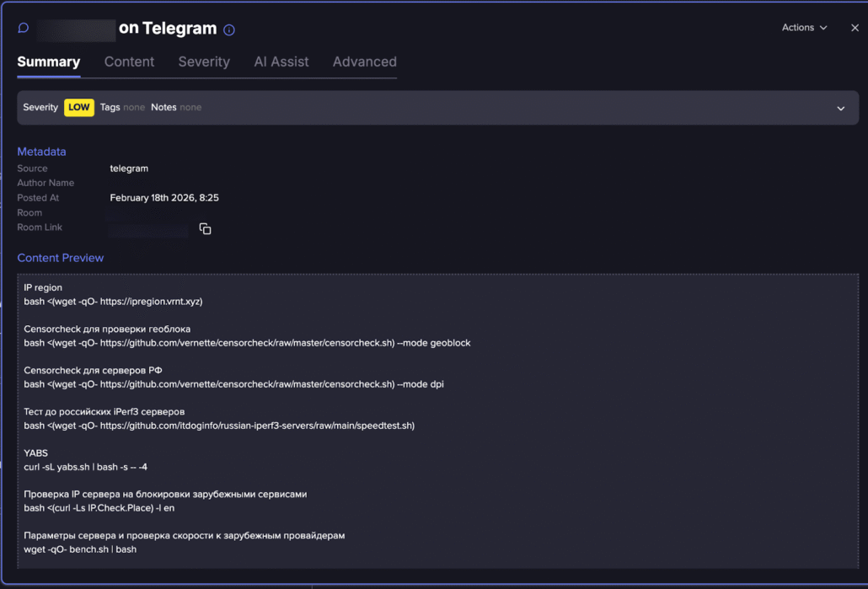Click the yabs.sh curl command line
868x589 pixels.
click(86, 467)
